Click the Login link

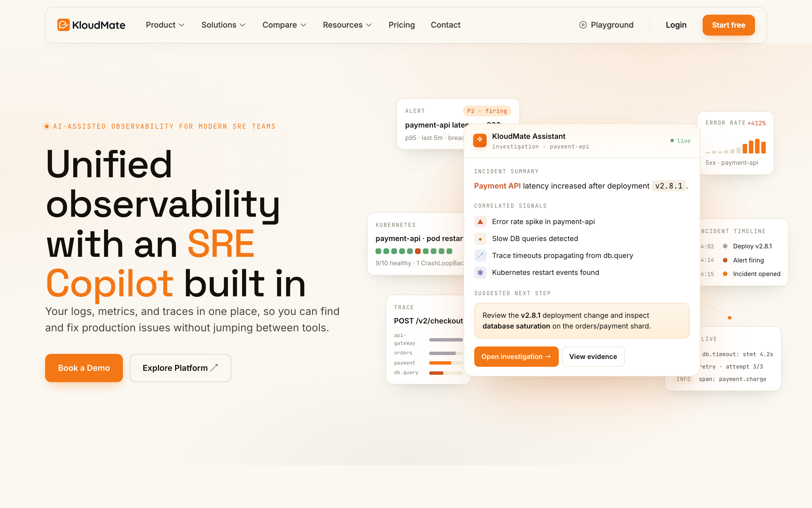click(x=676, y=25)
